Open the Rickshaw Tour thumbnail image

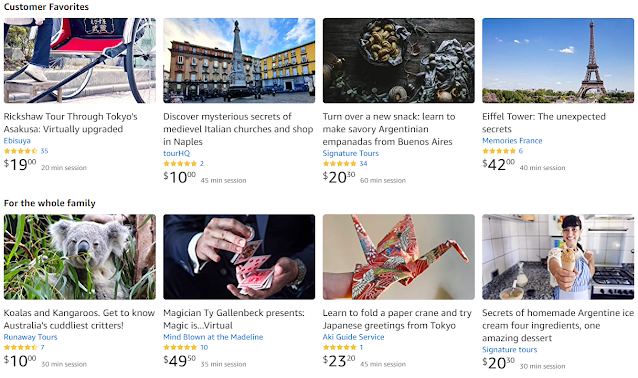click(x=80, y=60)
